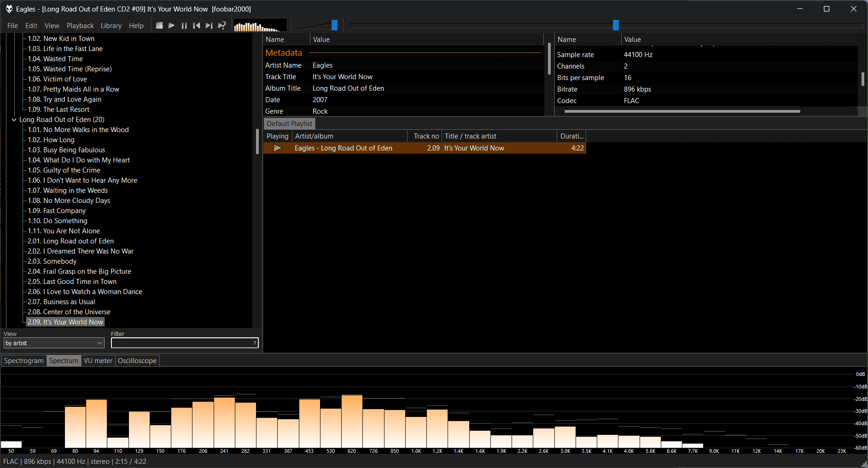Click the metadata panel vertical scrollbar
This screenshot has width=868, height=468.
tap(549, 59)
